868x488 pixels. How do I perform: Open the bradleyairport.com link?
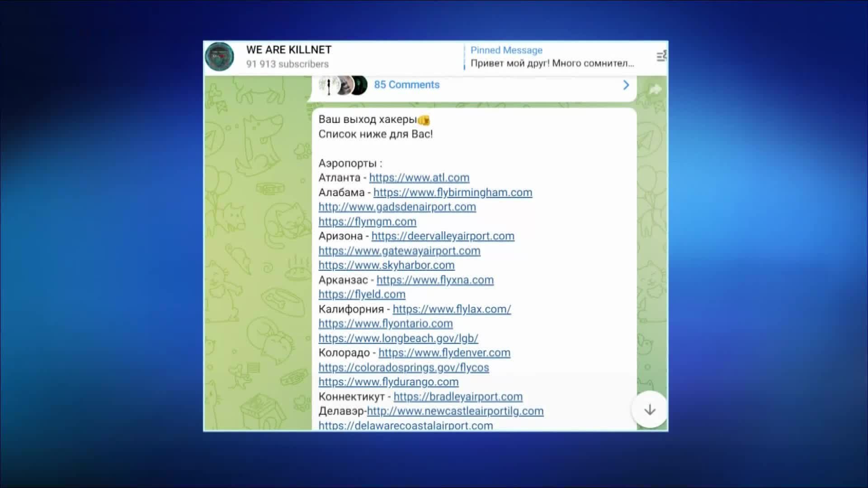458,397
